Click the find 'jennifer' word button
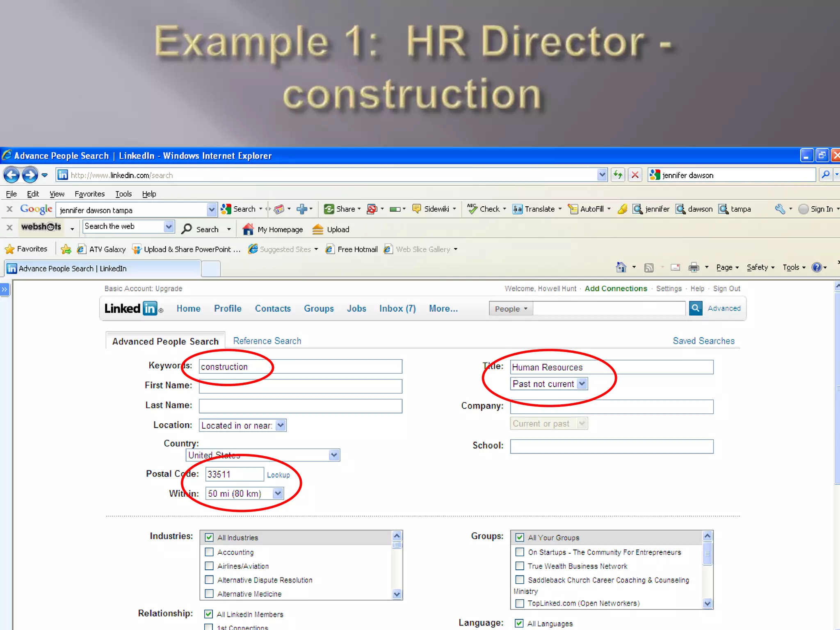This screenshot has height=630, width=840. click(x=651, y=209)
